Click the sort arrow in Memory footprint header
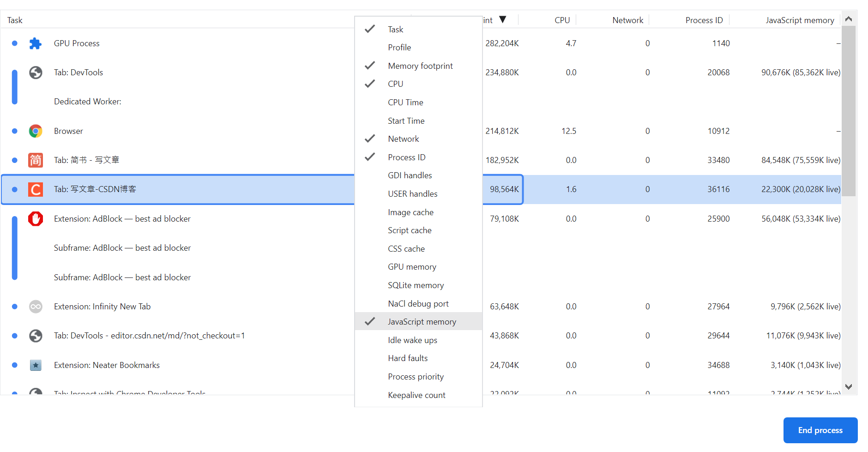Viewport: 868px width, 452px height. tap(503, 19)
